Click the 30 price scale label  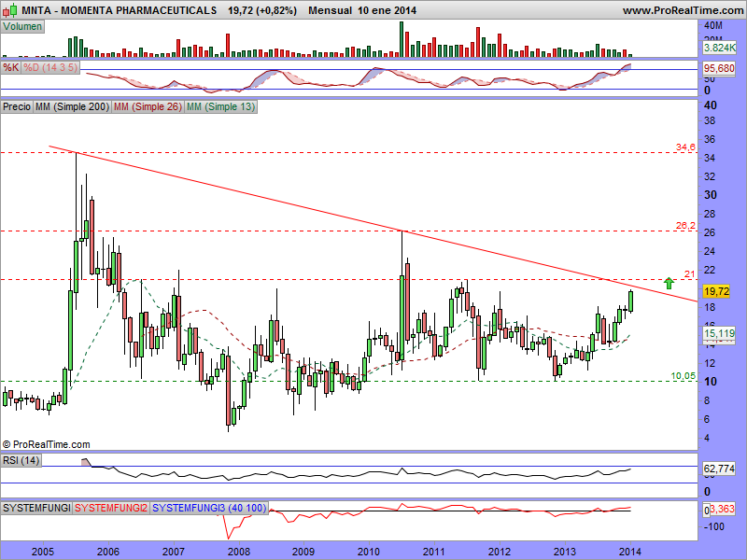coord(711,195)
